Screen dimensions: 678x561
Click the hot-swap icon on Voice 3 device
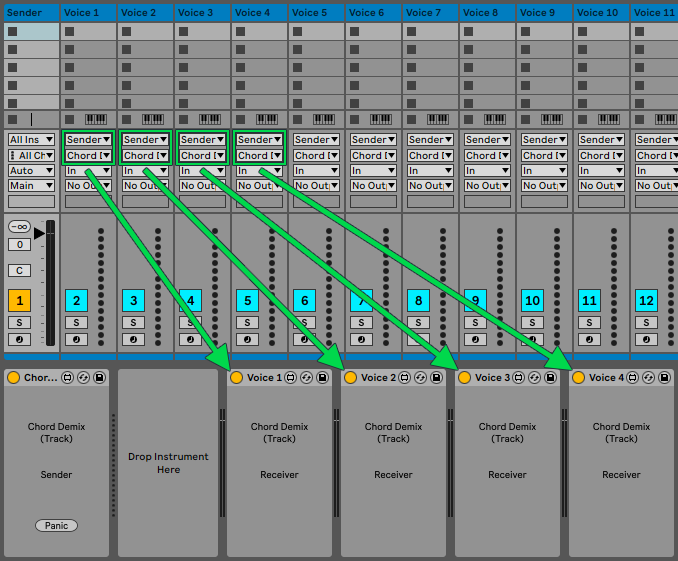tap(534, 378)
